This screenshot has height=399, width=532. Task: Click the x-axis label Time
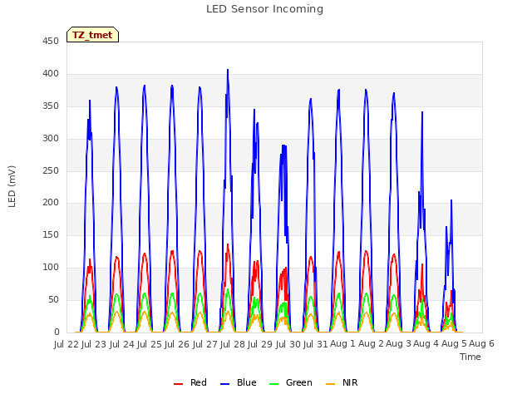pyautogui.click(x=470, y=357)
